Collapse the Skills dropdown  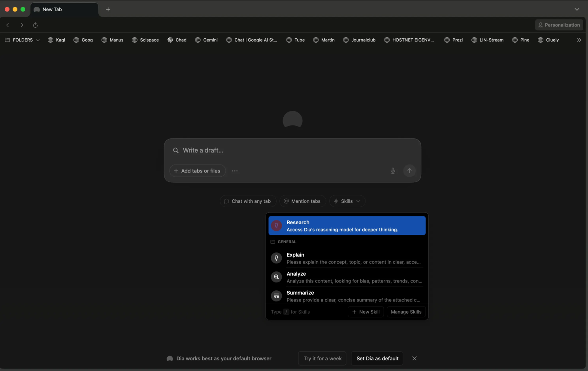click(x=347, y=201)
